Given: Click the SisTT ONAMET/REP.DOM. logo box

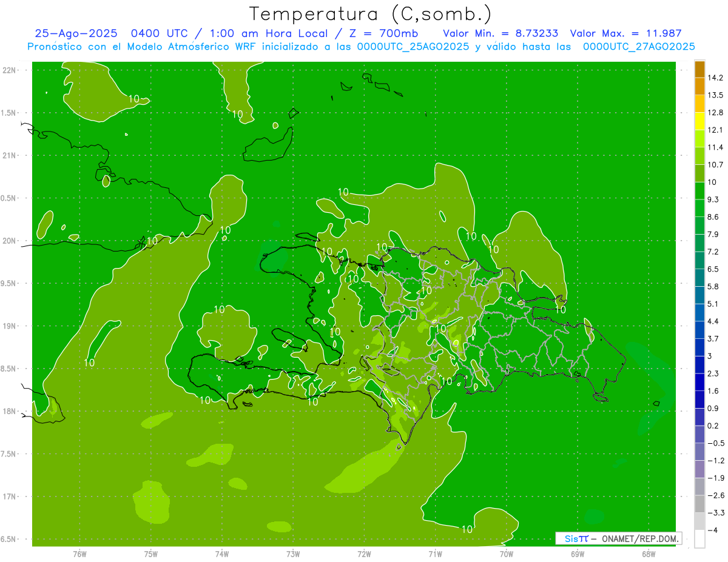Looking at the screenshot, I should [618, 538].
